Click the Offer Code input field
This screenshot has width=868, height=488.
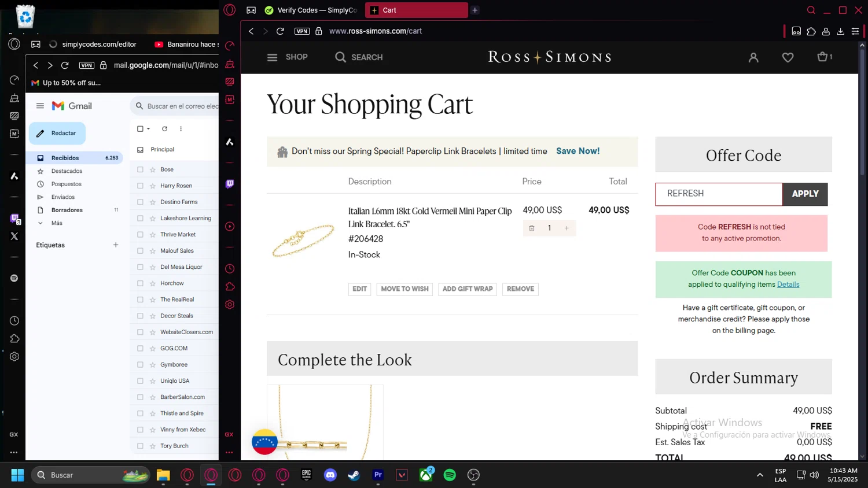(719, 194)
